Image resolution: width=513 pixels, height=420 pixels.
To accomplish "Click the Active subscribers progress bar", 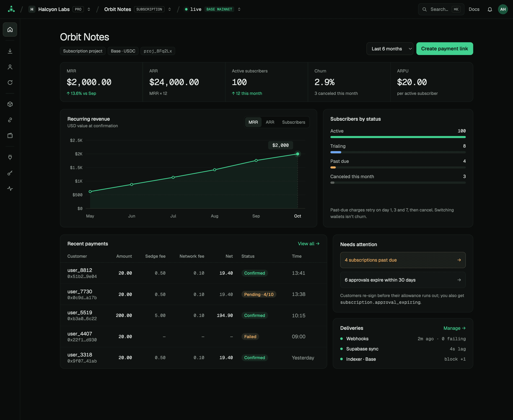I will click(398, 137).
